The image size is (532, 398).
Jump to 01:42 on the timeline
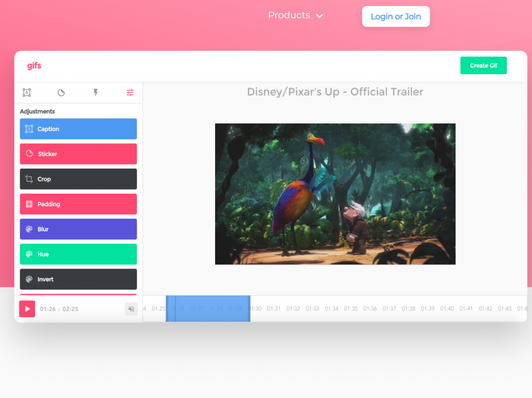coord(486,309)
